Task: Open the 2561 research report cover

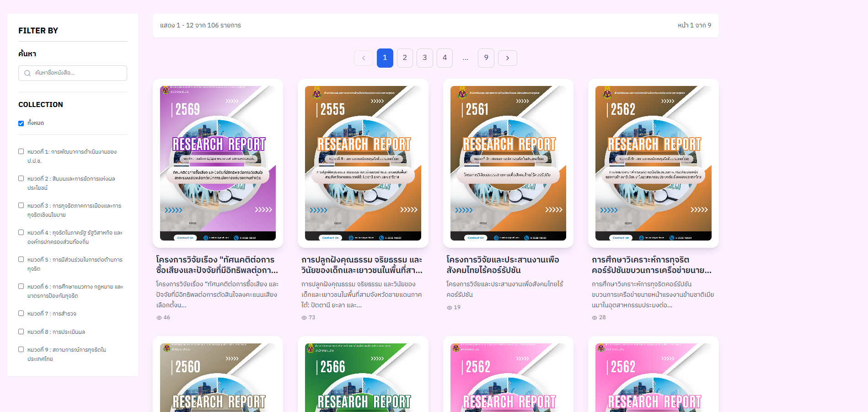Action: [508, 163]
